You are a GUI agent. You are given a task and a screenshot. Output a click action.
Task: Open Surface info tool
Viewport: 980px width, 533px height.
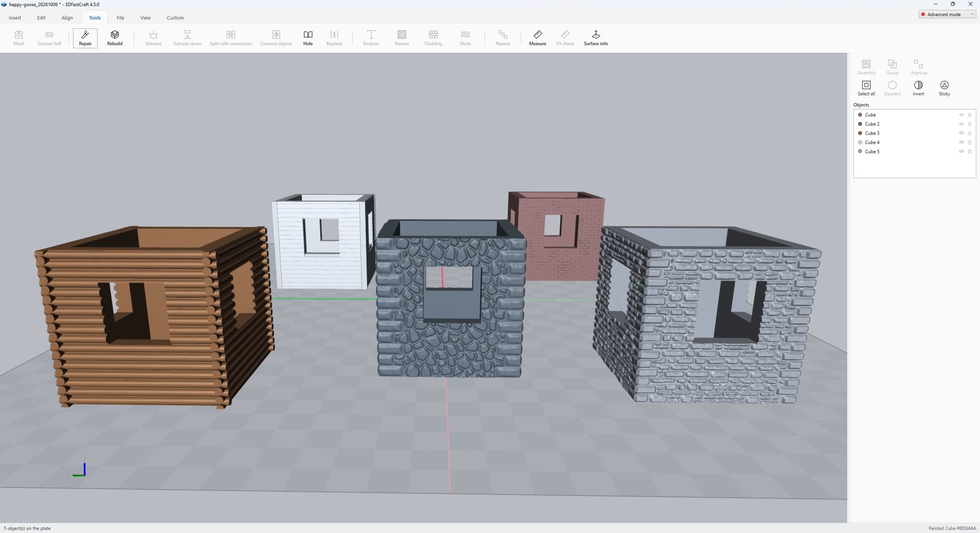pyautogui.click(x=596, y=38)
